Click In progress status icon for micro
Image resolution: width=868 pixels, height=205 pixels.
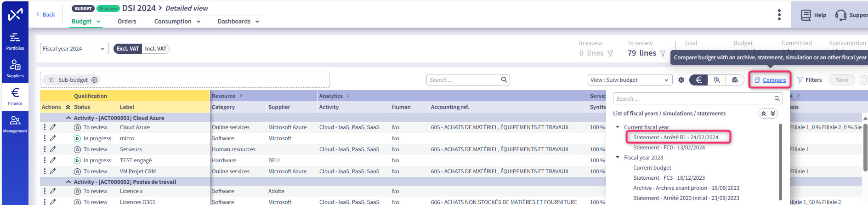tap(78, 138)
